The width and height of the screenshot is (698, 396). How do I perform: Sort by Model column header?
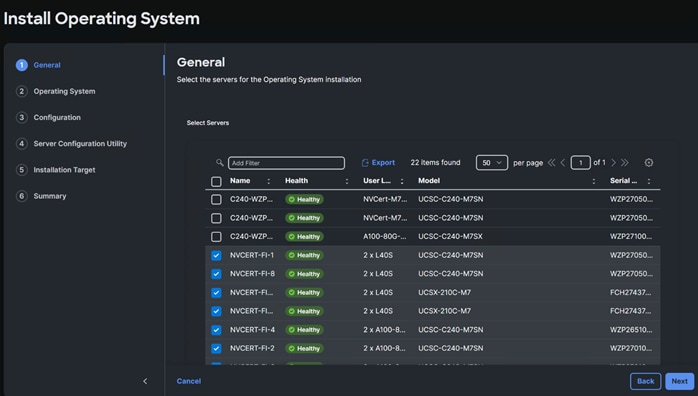pyautogui.click(x=429, y=181)
